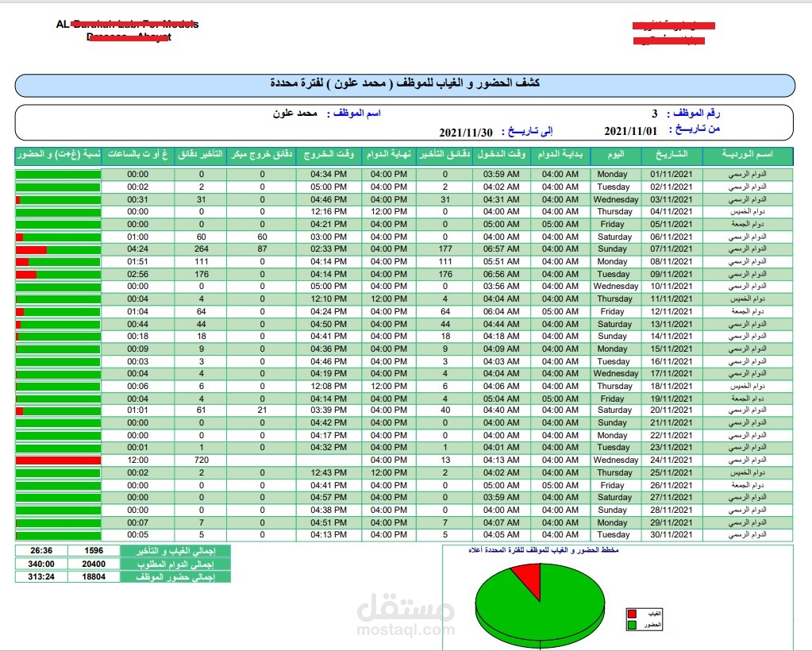Screen dimensions: 812x651
Task: Click the full red bar for 24/11/2021
Action: tap(58, 460)
